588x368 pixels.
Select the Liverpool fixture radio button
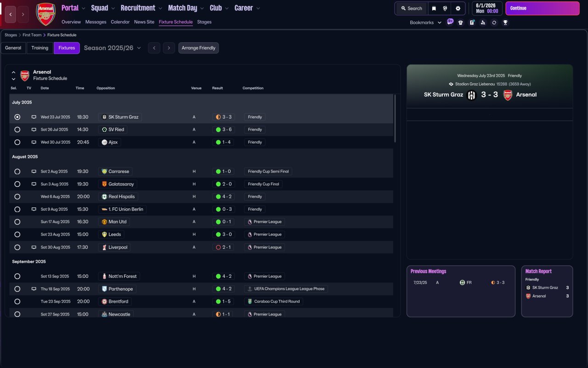(x=17, y=247)
